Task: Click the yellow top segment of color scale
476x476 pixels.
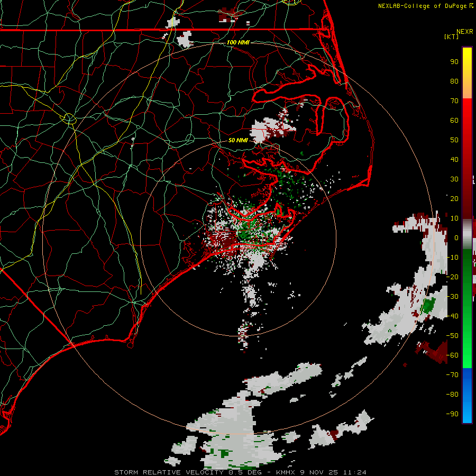Action: point(467,73)
